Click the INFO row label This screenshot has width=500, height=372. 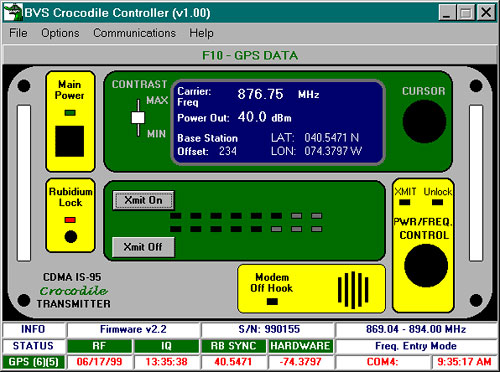click(x=33, y=329)
